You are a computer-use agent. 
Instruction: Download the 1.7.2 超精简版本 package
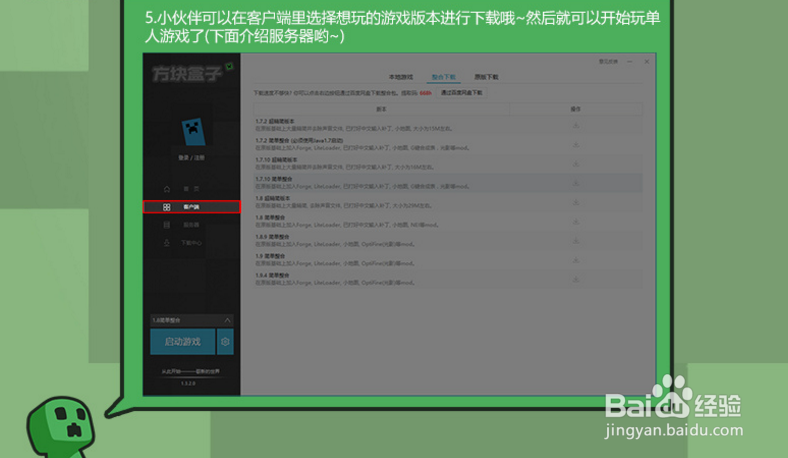(576, 125)
